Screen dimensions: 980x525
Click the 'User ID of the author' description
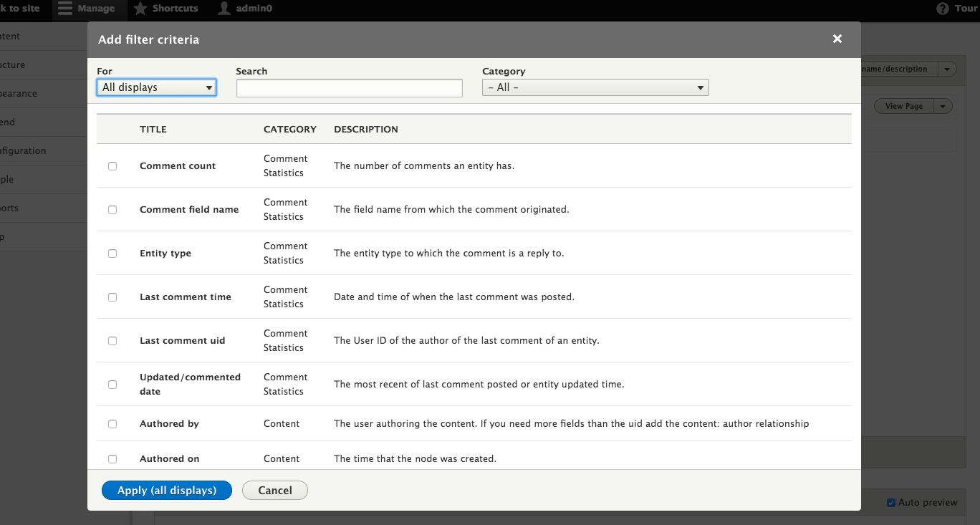tap(466, 341)
